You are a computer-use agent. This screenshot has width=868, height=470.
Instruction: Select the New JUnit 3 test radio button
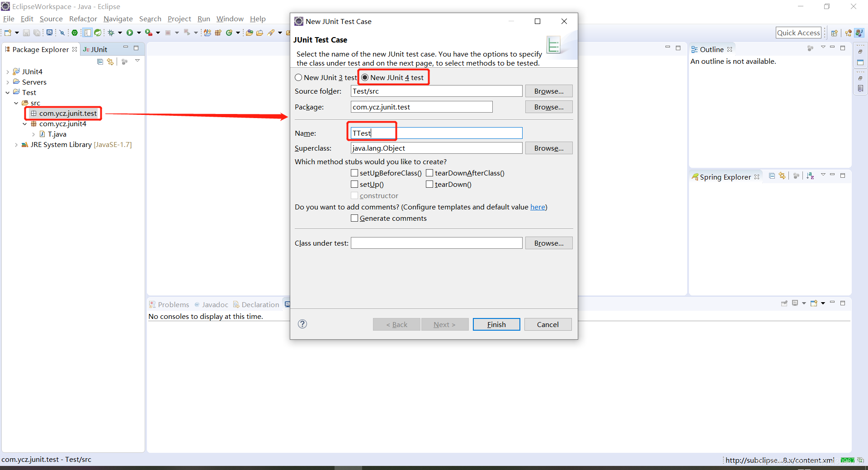[x=298, y=77]
